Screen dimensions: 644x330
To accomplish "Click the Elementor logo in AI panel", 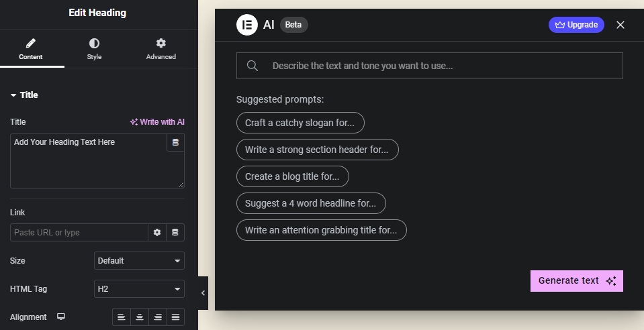I will click(247, 25).
